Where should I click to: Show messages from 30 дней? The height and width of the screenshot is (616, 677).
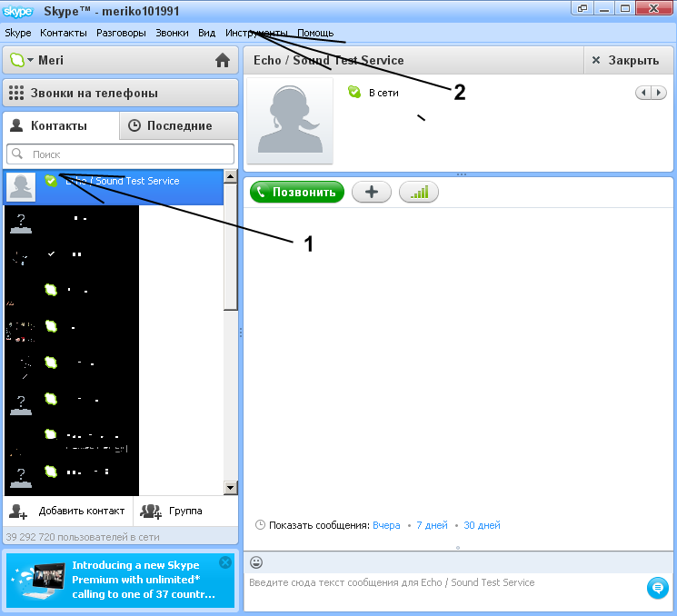[x=482, y=525]
